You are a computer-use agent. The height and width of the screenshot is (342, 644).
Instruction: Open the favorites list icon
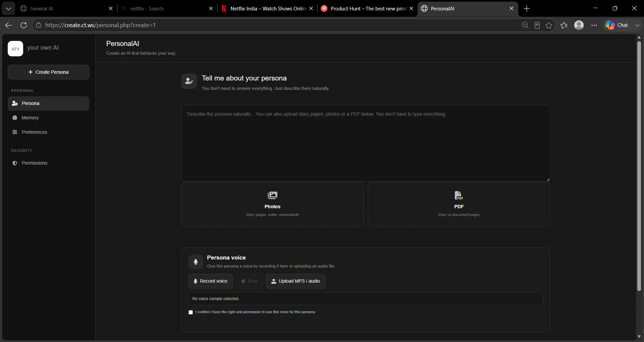point(564,25)
